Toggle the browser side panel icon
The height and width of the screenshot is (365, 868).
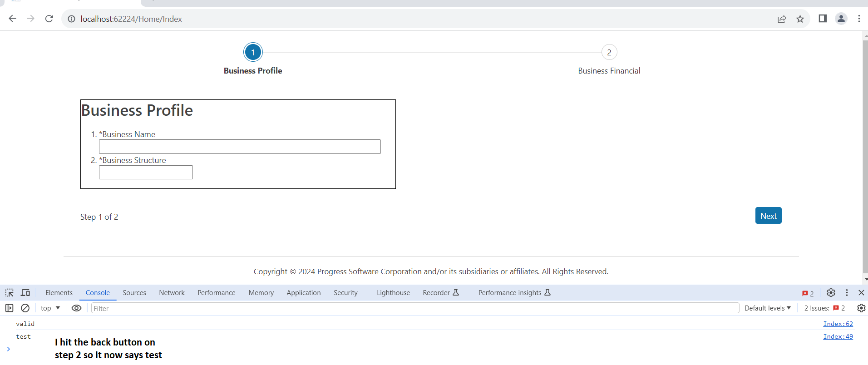[x=823, y=19]
